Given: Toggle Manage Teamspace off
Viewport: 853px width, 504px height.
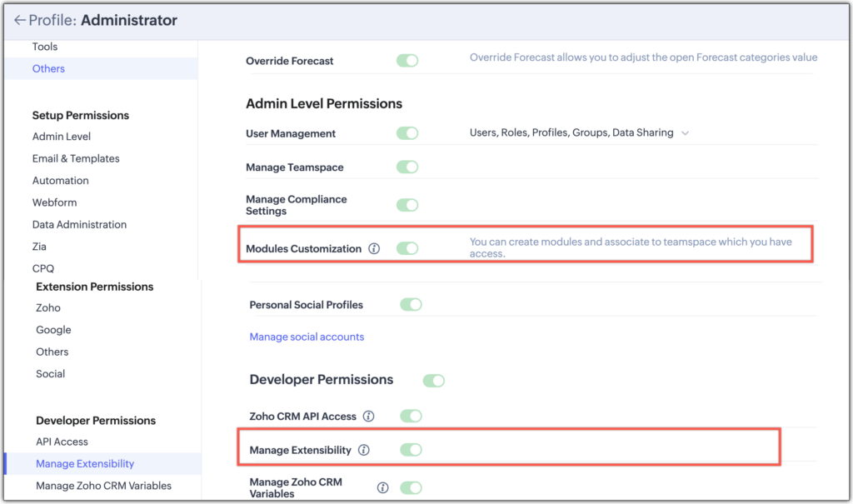Looking at the screenshot, I should (407, 167).
